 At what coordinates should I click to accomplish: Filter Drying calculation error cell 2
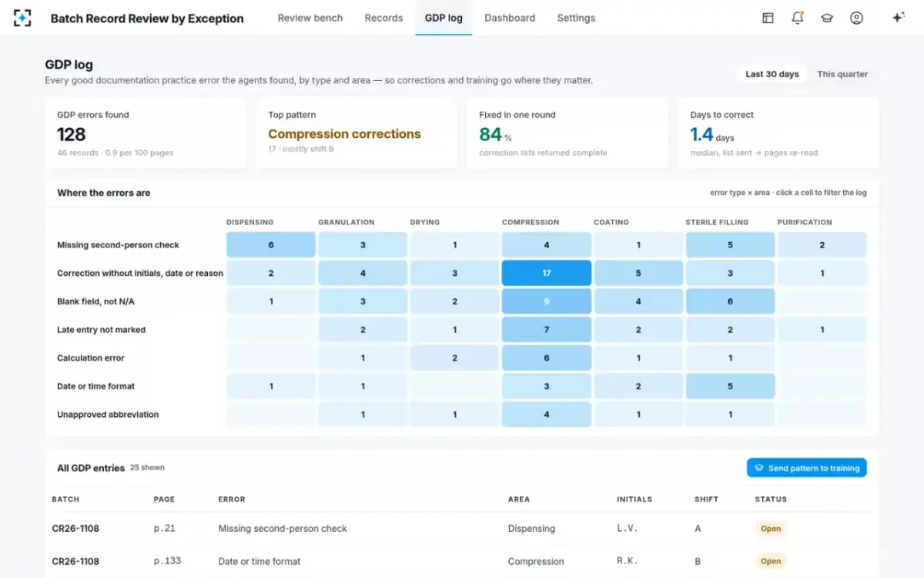[x=455, y=358]
